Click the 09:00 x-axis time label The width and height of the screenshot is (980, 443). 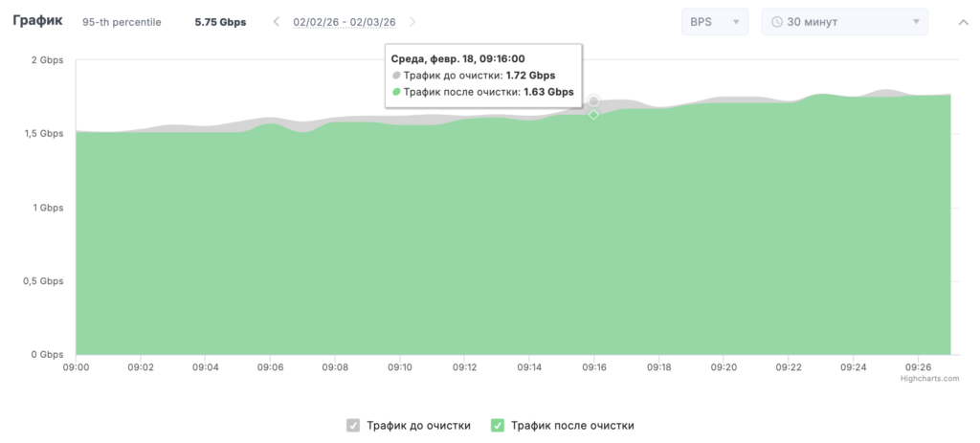pyautogui.click(x=76, y=366)
